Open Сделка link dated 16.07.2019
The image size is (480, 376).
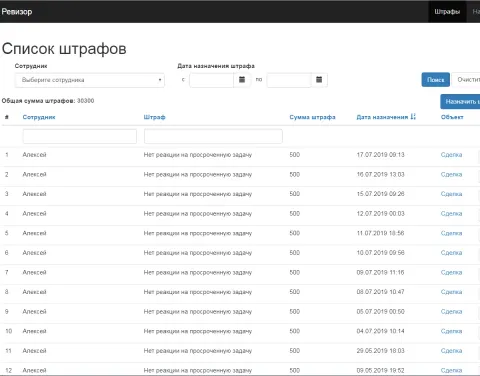[x=451, y=174]
